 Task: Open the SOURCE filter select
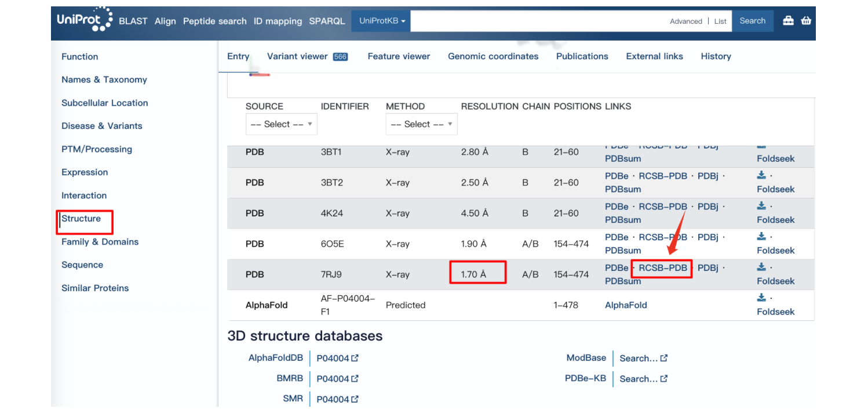pos(281,124)
